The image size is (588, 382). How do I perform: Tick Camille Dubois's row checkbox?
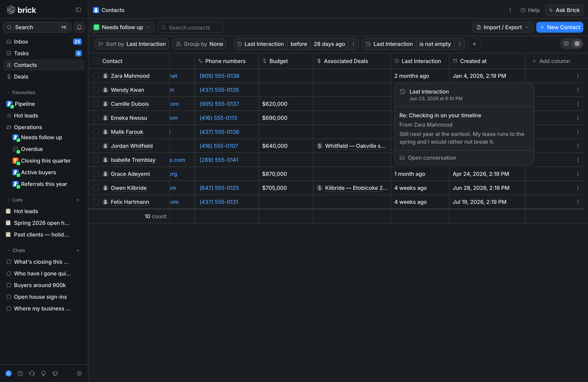(x=96, y=104)
